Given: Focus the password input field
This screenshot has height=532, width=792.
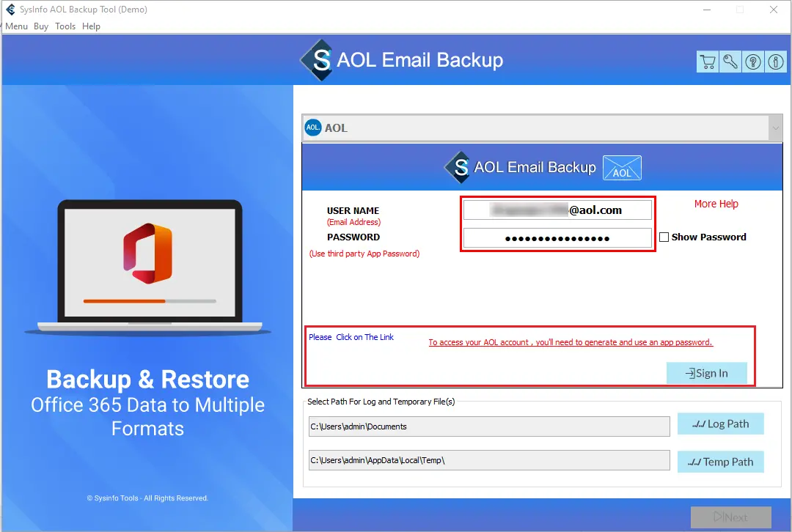Looking at the screenshot, I should pos(557,238).
